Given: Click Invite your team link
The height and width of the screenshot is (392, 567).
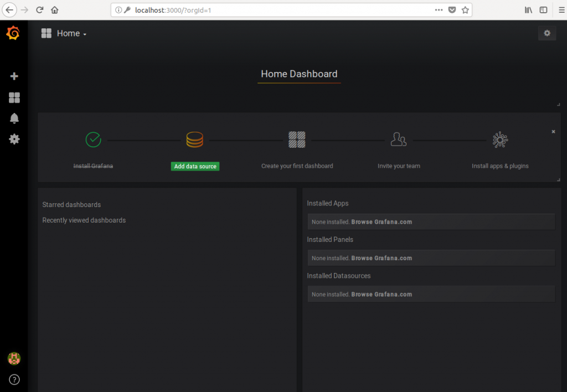Looking at the screenshot, I should (399, 166).
